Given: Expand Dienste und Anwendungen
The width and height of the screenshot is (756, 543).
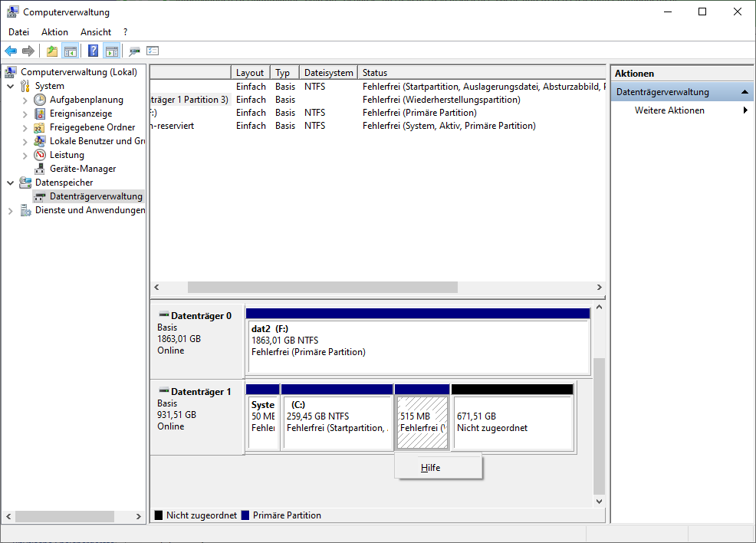Looking at the screenshot, I should click(11, 209).
